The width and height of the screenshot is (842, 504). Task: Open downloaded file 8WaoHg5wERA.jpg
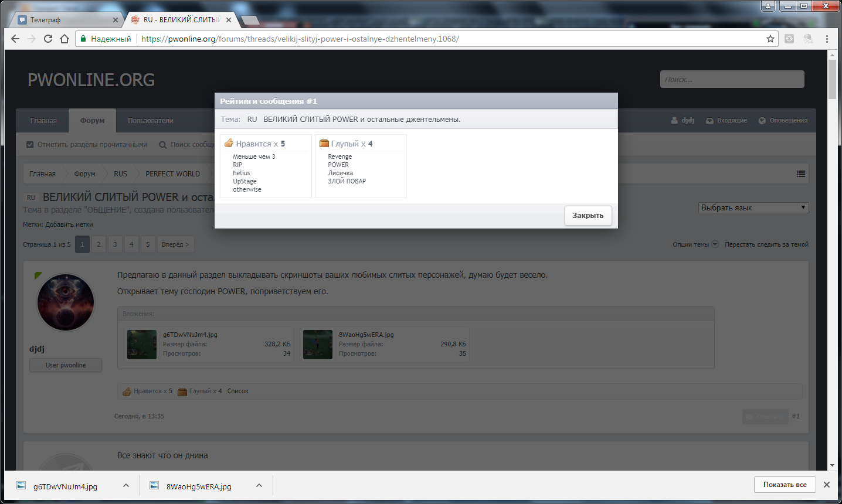(x=199, y=486)
